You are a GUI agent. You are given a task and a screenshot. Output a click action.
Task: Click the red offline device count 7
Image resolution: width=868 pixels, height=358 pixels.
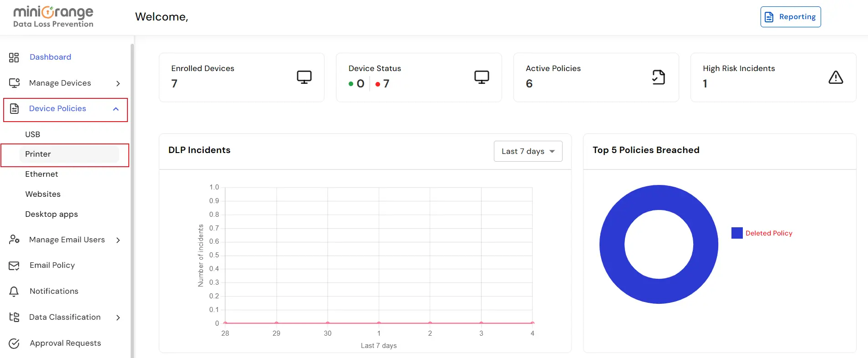tap(386, 84)
